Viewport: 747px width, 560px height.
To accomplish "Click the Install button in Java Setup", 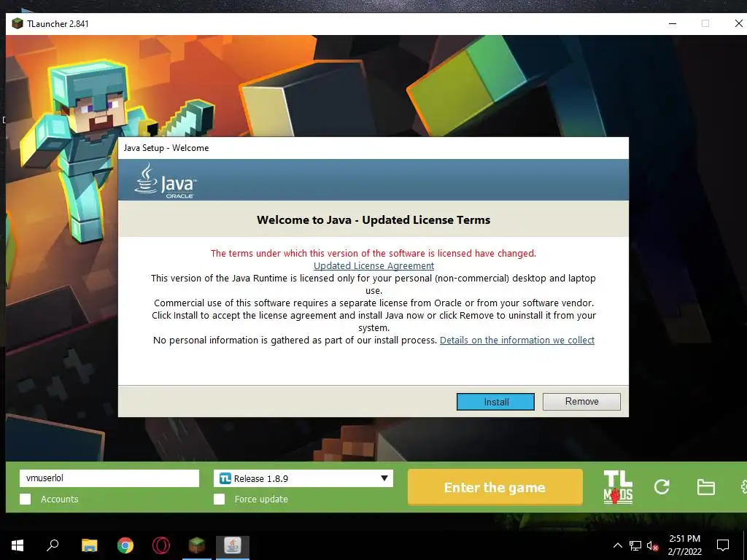I will point(495,402).
